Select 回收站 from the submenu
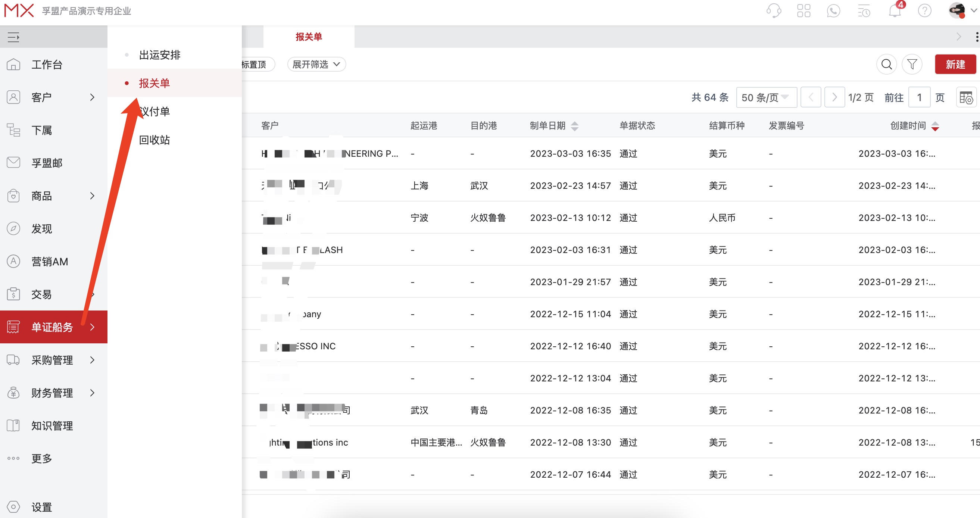Image resolution: width=980 pixels, height=518 pixels. click(155, 140)
